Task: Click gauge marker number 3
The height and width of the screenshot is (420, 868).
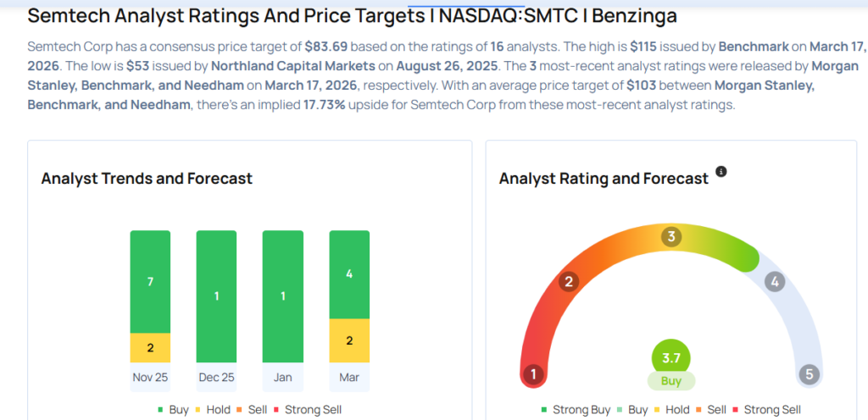Action: [x=671, y=236]
